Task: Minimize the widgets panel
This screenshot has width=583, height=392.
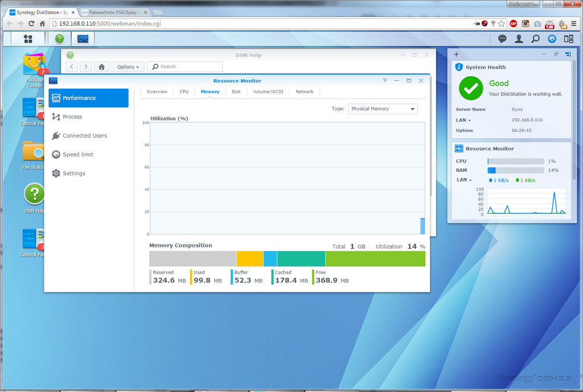Action: (544, 54)
